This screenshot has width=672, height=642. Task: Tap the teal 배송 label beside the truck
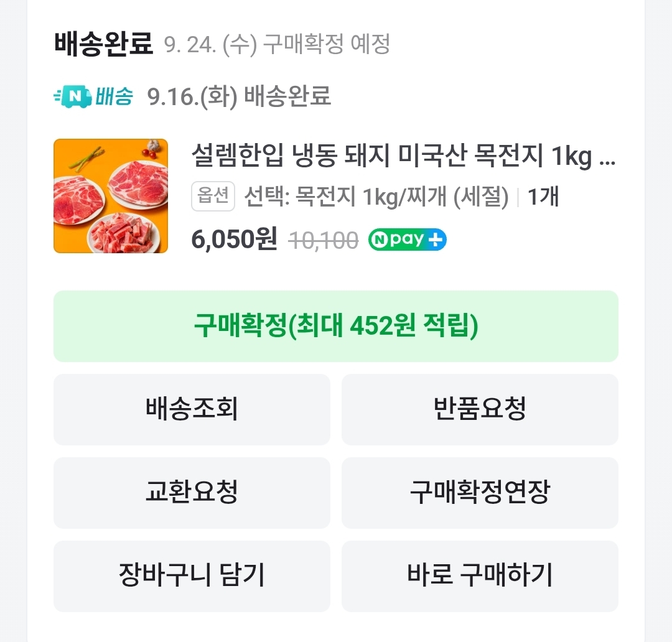click(114, 96)
